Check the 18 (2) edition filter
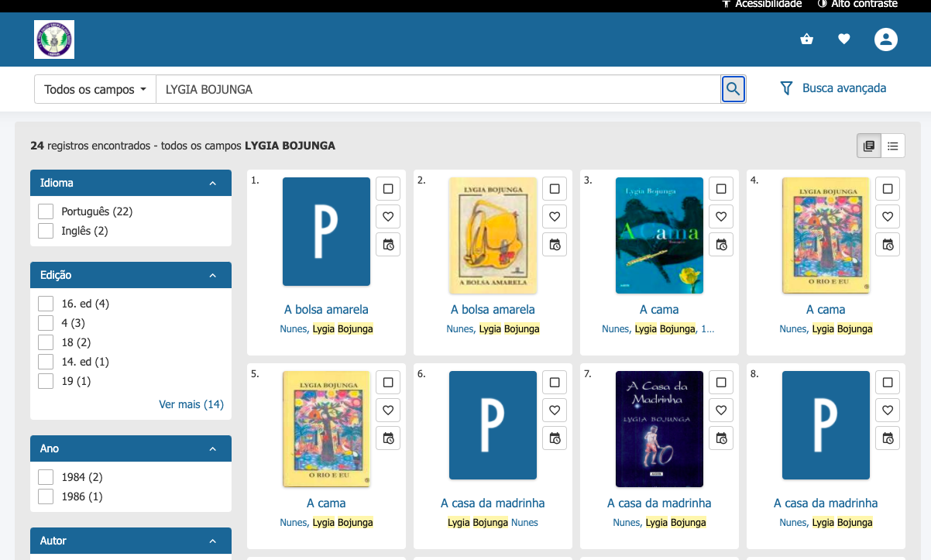The height and width of the screenshot is (560, 931). tap(46, 342)
